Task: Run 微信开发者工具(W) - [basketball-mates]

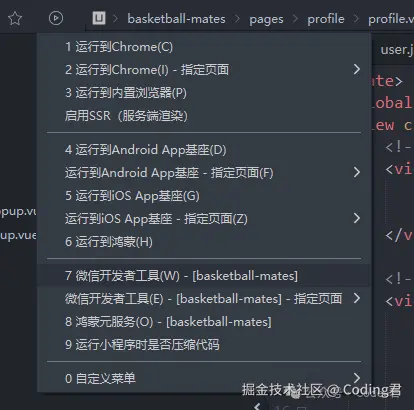Action: coord(204,276)
